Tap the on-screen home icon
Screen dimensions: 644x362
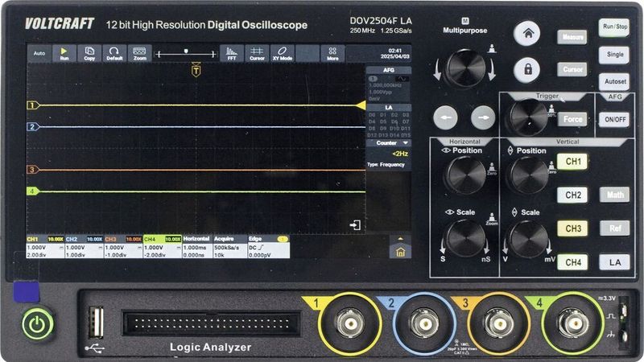(x=400, y=253)
